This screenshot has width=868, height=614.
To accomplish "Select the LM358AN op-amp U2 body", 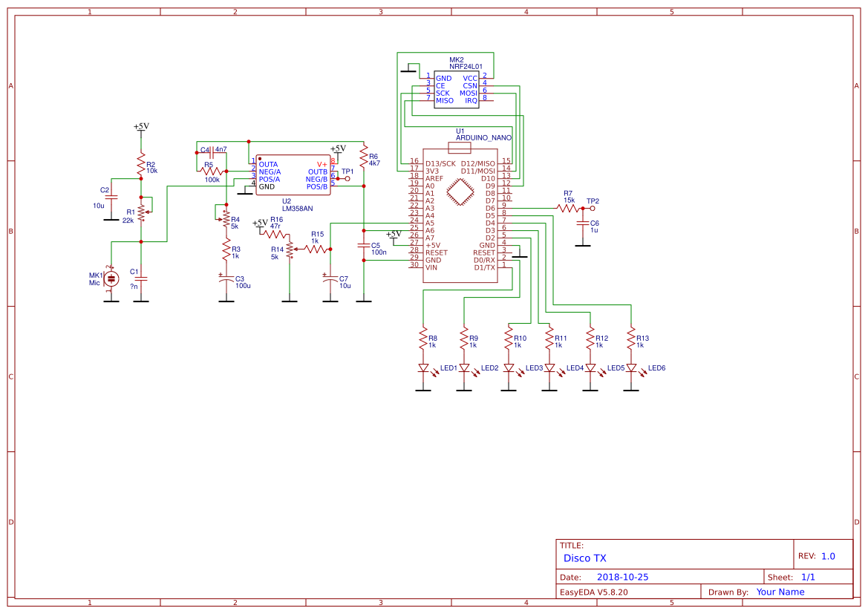I will [293, 175].
